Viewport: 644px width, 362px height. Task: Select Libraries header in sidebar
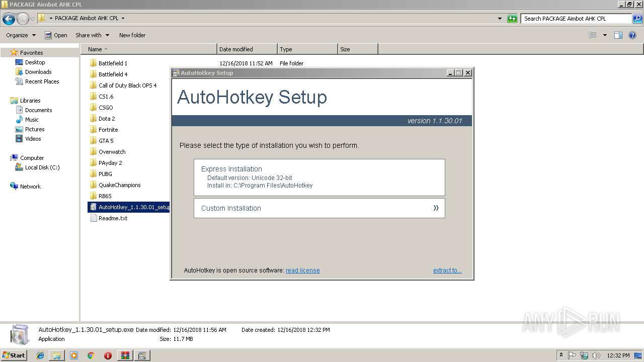point(30,101)
